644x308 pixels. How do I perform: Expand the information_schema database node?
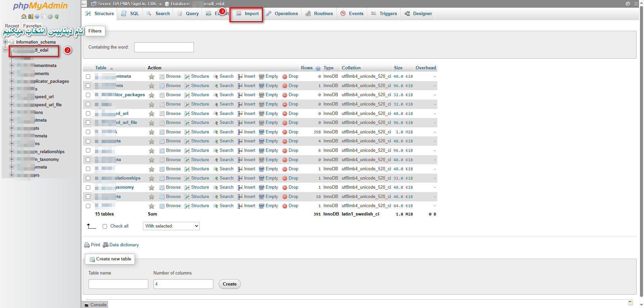pyautogui.click(x=5, y=42)
